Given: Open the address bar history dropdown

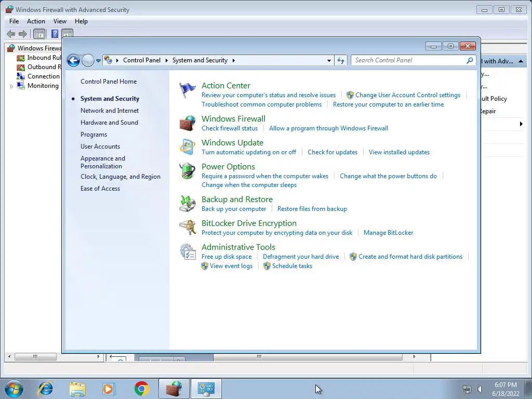Looking at the screenshot, I should [x=329, y=60].
